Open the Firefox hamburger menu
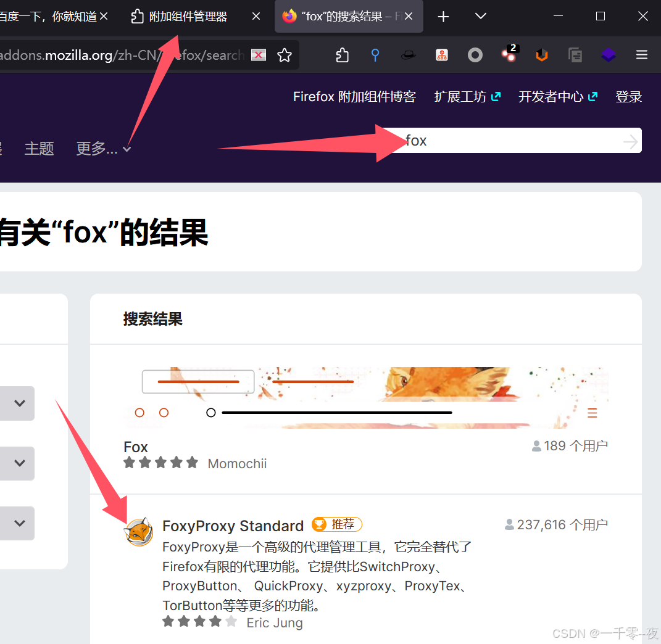Screen dimensions: 661x644 point(642,55)
